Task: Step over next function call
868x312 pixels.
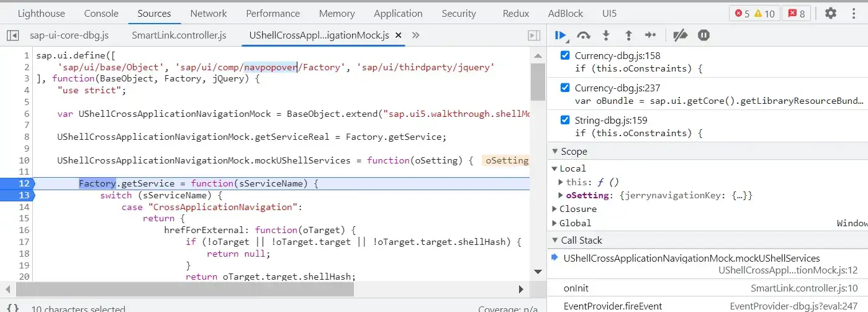Action: click(583, 35)
